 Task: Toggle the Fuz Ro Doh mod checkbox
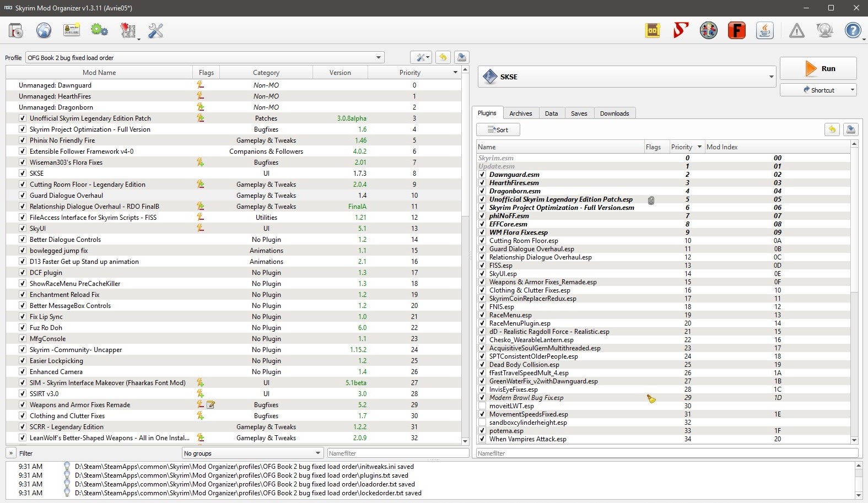23,328
